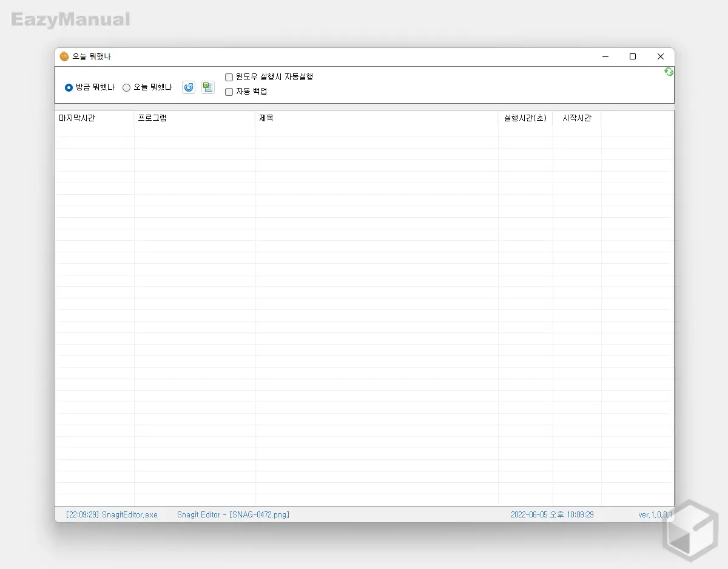Viewport: 728px width, 569px height.
Task: Maximize the '오늘 뭐했나' window
Action: [633, 56]
